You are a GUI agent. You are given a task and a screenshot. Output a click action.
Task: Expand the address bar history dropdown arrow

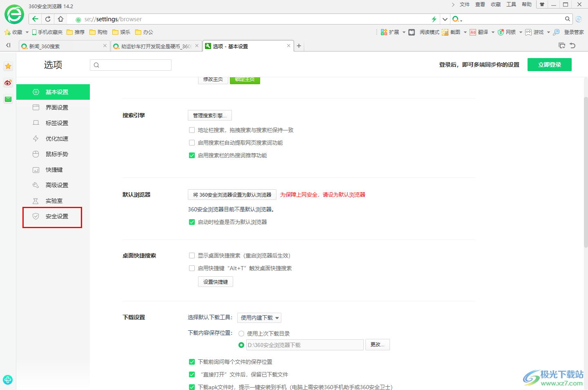[445, 19]
